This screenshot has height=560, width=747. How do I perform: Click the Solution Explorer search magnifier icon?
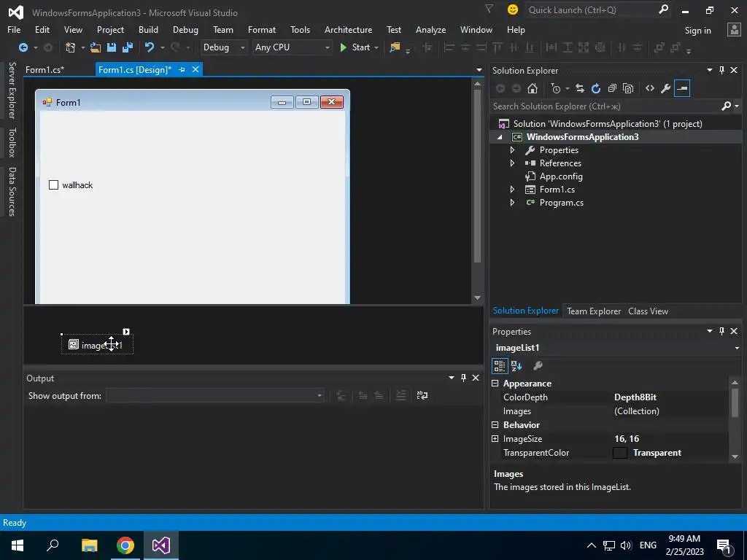pos(726,106)
